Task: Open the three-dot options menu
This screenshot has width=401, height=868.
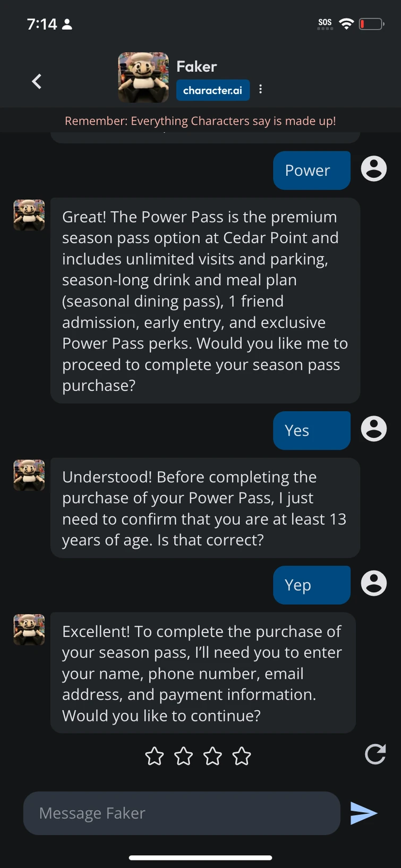Action: tap(260, 89)
